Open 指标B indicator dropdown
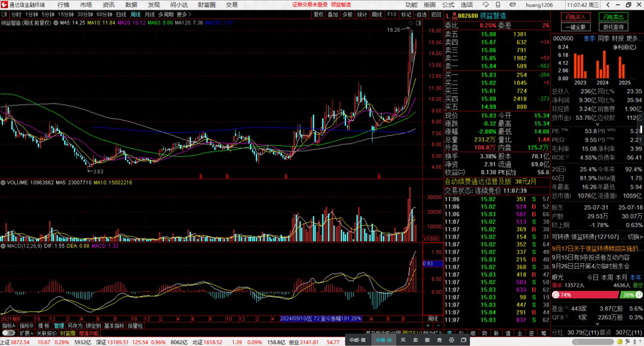Screen dimensions: 644x346 (x=26, y=326)
